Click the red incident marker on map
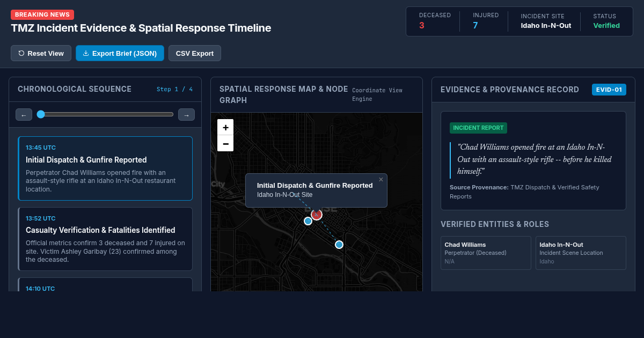This screenshot has width=644, height=338. [317, 215]
